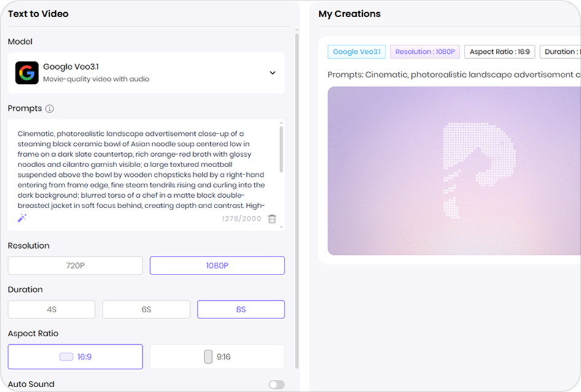The height and width of the screenshot is (392, 581).
Task: Click the Google Veo3.1 tag in My Creations
Action: 356,52
